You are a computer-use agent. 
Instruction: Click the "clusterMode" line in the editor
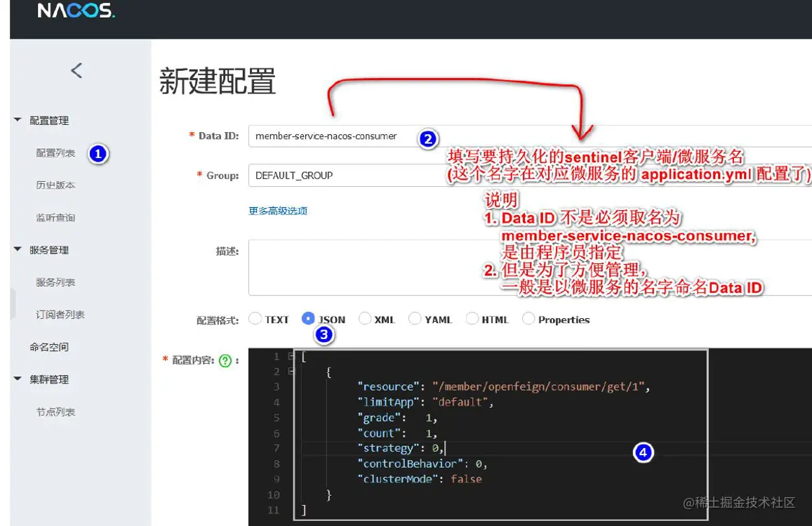pos(420,480)
